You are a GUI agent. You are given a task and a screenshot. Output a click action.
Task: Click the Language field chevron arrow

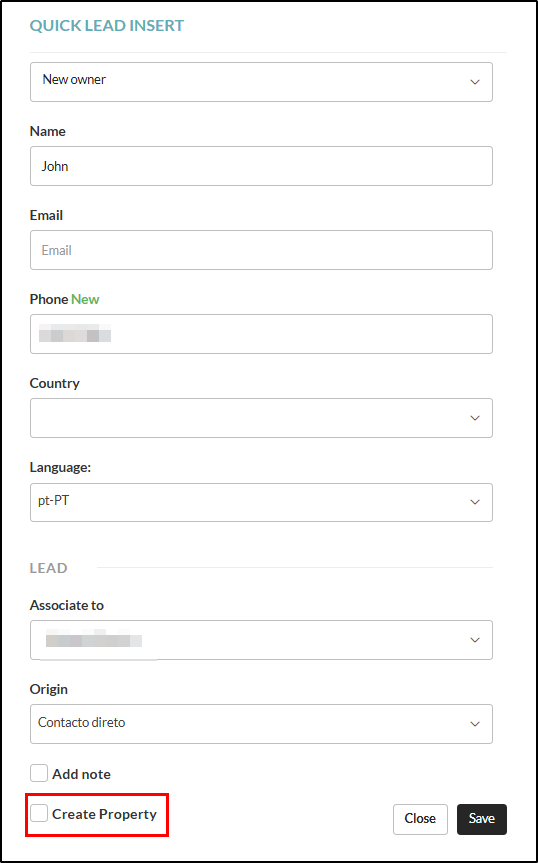(x=474, y=502)
